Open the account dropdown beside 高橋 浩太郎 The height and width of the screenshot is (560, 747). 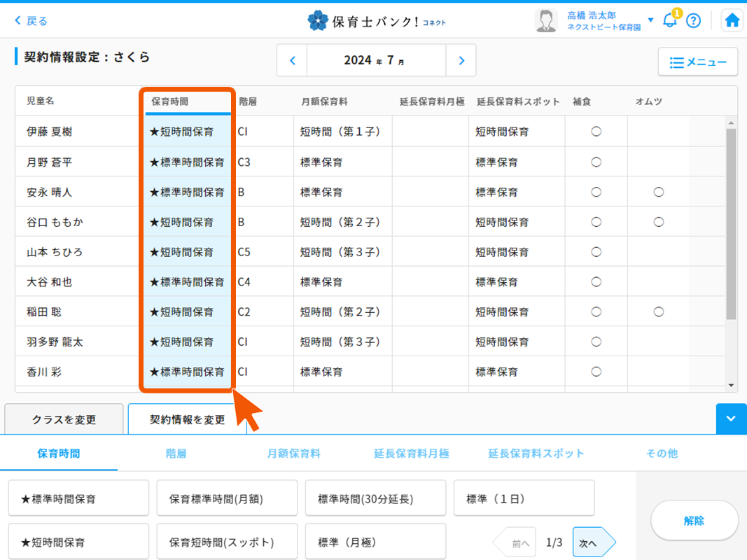[652, 20]
